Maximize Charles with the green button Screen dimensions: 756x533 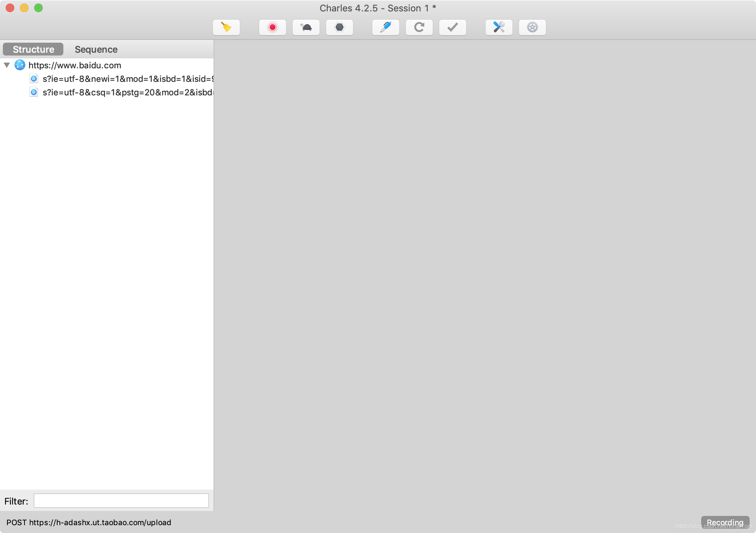pos(38,8)
